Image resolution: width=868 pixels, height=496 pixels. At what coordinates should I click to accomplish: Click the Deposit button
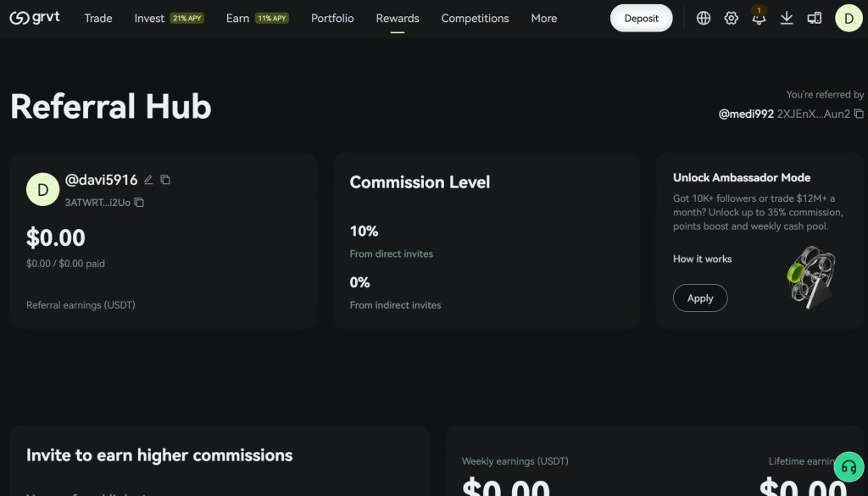(x=641, y=17)
